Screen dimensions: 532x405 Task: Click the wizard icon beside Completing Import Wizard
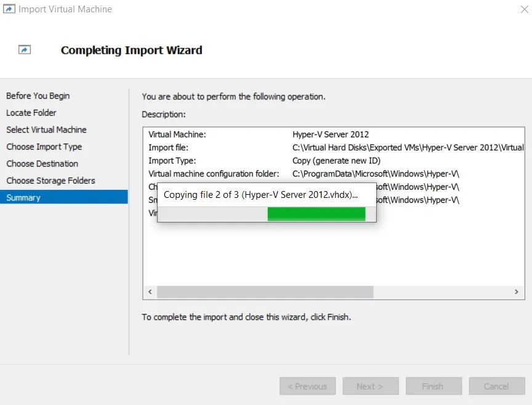[x=25, y=50]
